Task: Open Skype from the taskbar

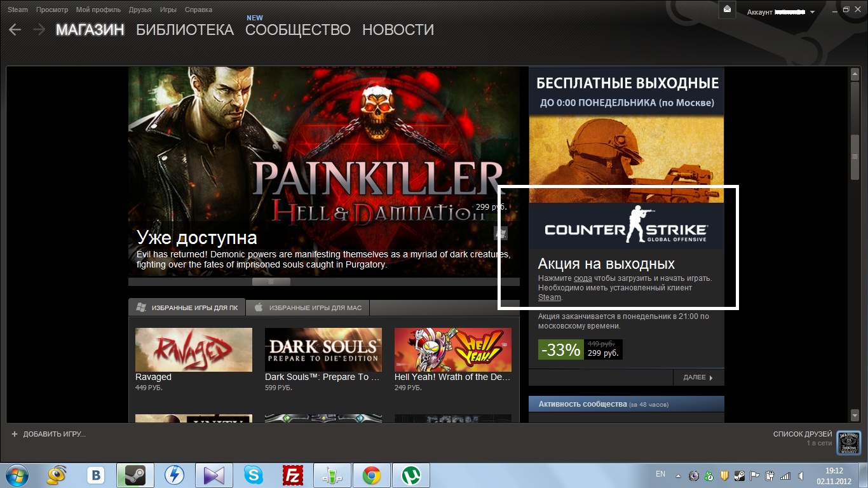Action: point(253,475)
